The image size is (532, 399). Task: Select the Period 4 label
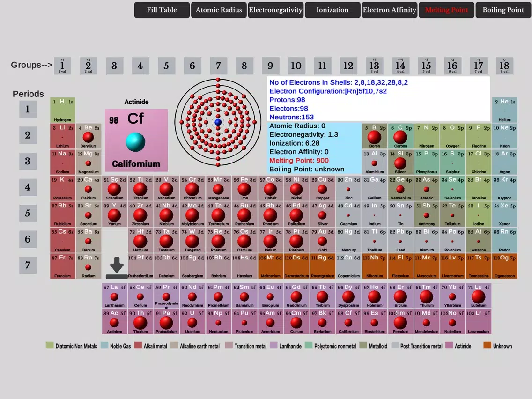click(x=28, y=187)
